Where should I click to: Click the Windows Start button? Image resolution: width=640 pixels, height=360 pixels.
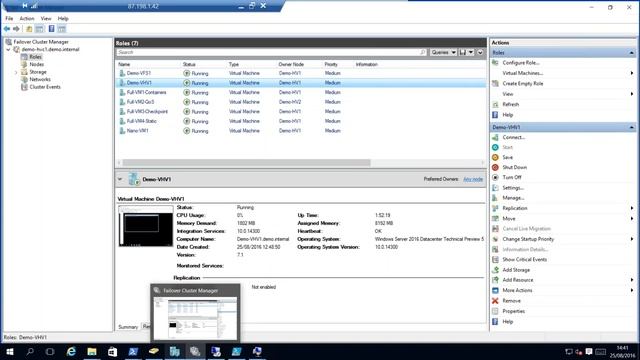[x=10, y=351]
